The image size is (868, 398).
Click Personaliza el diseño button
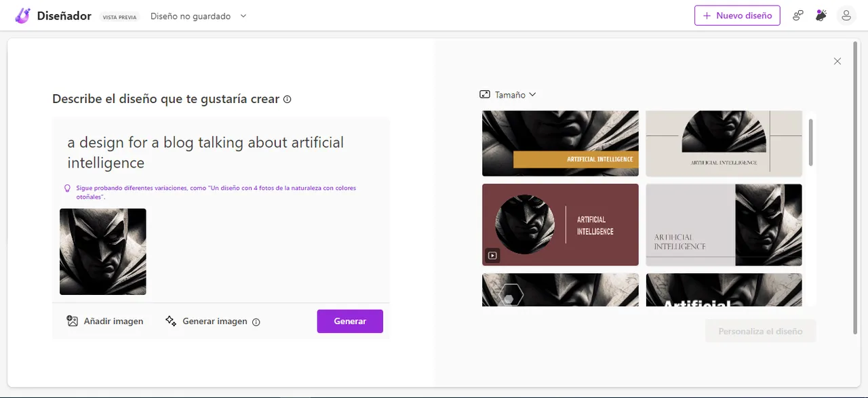(760, 332)
